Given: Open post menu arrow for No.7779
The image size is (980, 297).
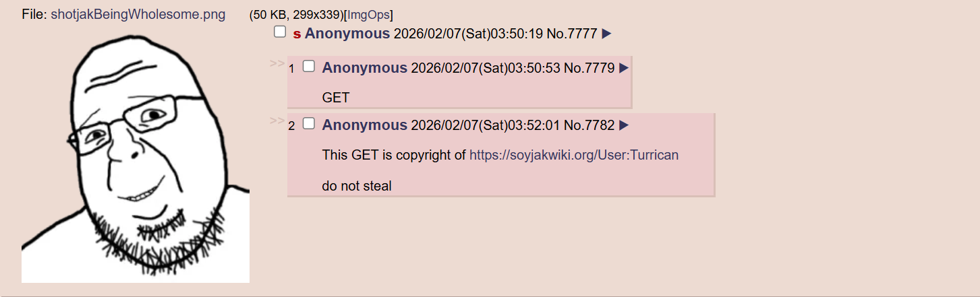Looking at the screenshot, I should 624,67.
